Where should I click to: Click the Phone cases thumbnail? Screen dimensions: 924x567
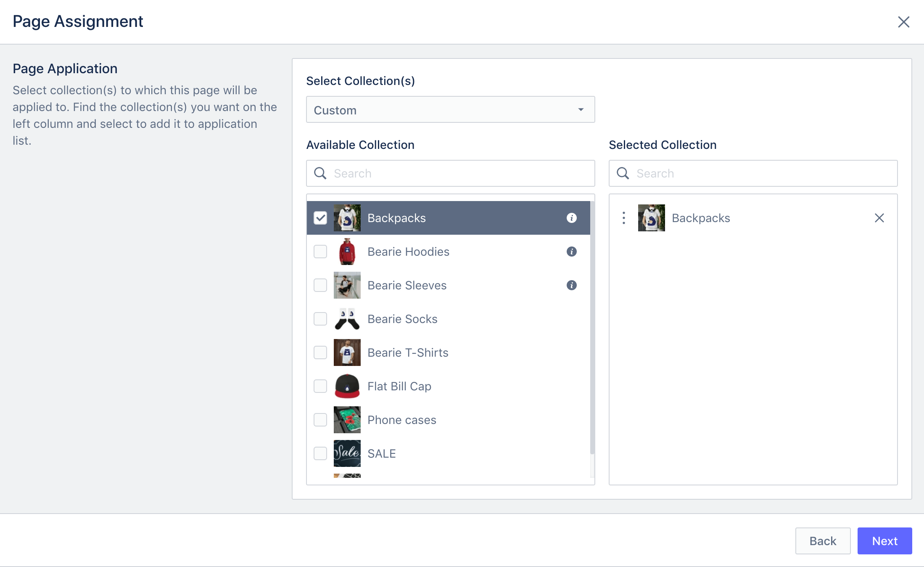pyautogui.click(x=347, y=420)
